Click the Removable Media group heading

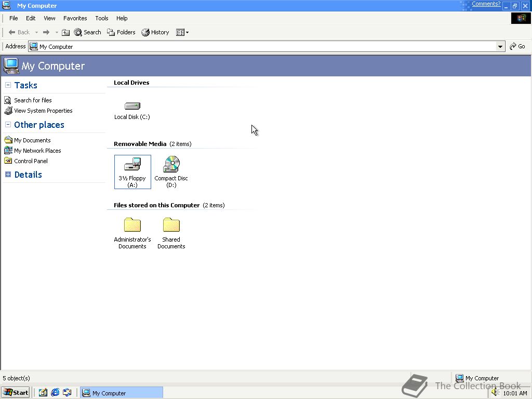(140, 144)
